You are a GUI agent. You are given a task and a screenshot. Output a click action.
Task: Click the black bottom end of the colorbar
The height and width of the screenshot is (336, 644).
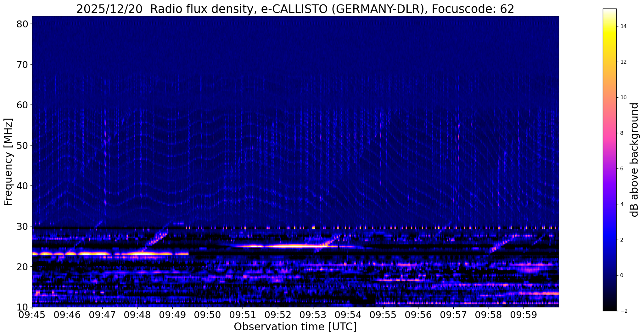[x=609, y=308]
